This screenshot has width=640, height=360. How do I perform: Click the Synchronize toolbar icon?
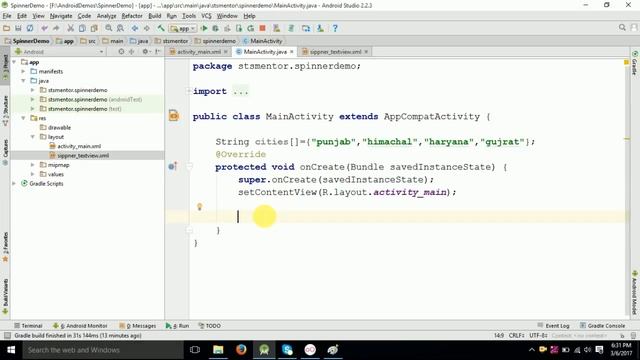(x=30, y=28)
